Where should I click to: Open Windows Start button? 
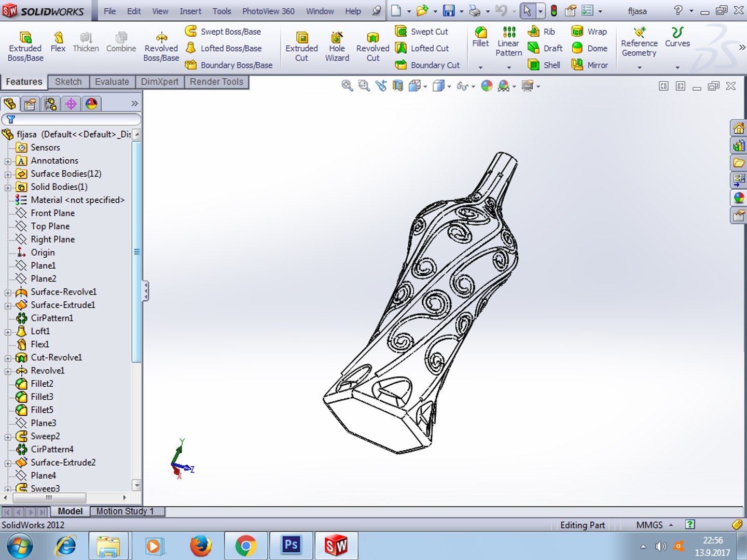tap(20, 546)
